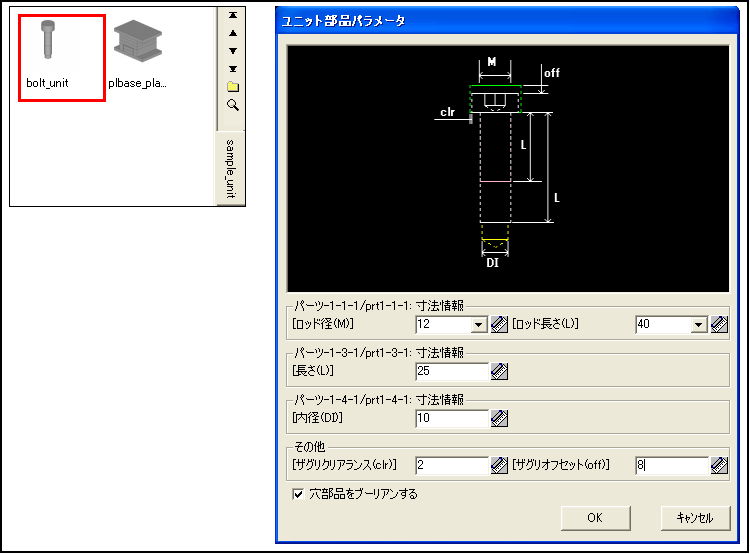Click measure icon next to ロッド径(M)
This screenshot has width=750, height=554.
pyautogui.click(x=499, y=324)
